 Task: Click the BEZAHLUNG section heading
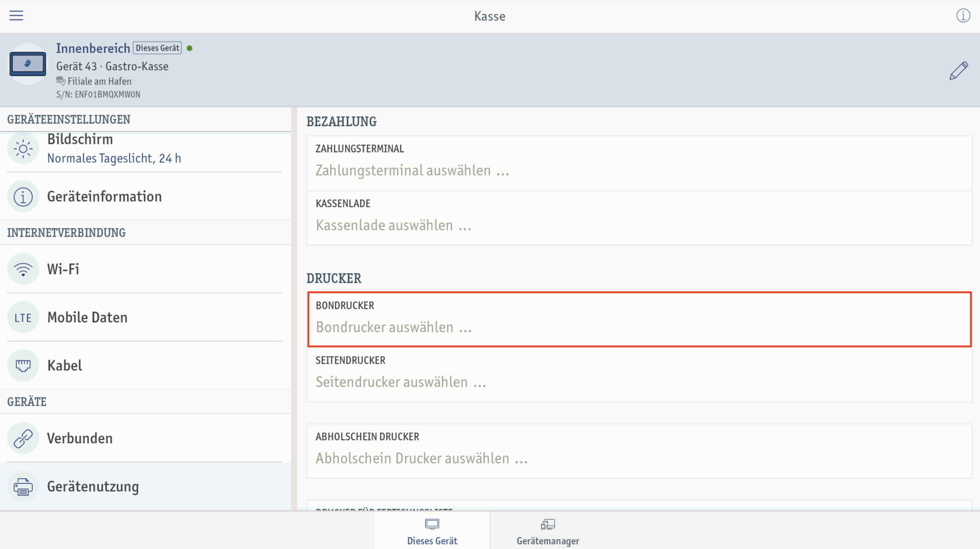(342, 122)
